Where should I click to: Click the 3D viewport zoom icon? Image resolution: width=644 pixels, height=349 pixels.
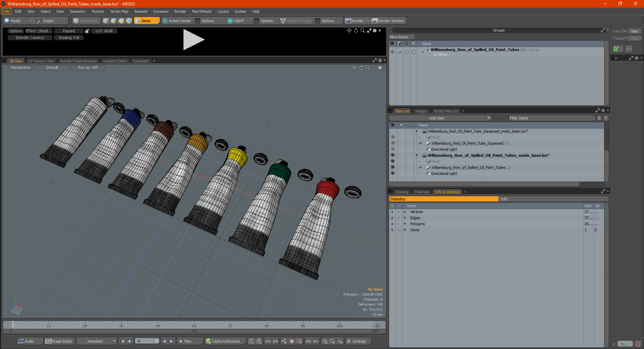tap(368, 68)
